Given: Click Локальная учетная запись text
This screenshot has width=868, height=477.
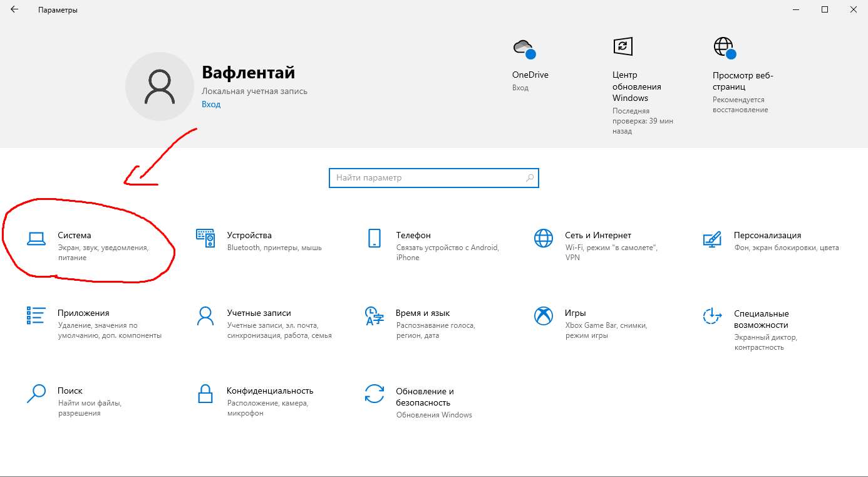Looking at the screenshot, I should coord(255,91).
